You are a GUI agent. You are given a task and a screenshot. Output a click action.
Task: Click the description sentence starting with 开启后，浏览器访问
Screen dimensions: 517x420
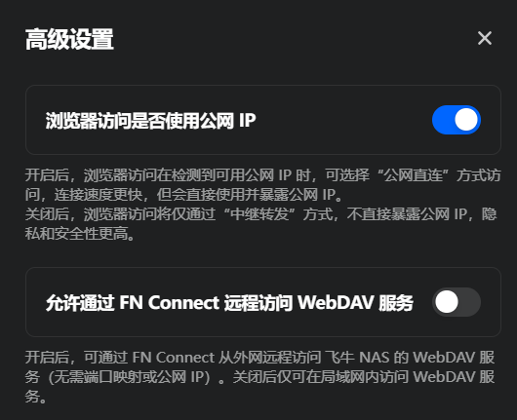click(263, 185)
